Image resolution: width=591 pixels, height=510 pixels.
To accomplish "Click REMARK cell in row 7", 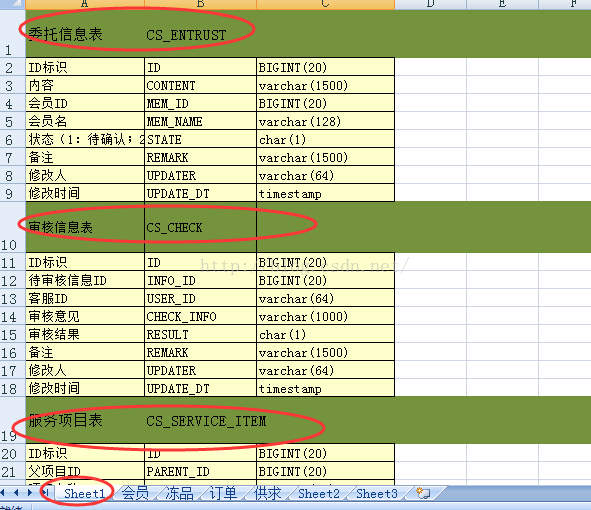I will (x=200, y=157).
